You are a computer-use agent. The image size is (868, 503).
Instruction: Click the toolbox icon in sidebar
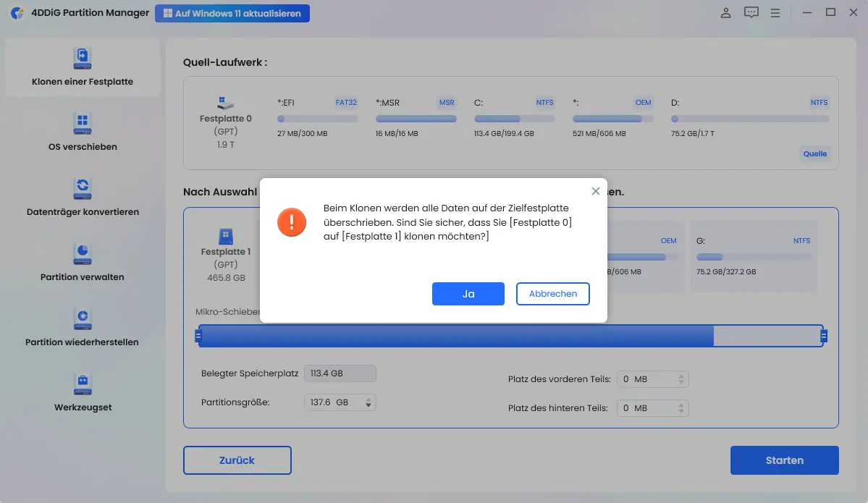[83, 384]
